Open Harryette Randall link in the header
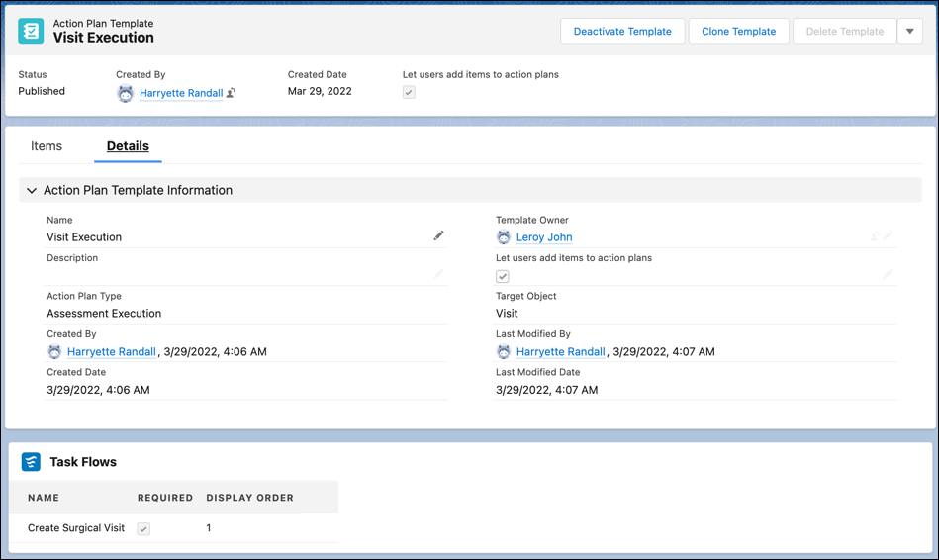This screenshot has width=939, height=560. click(x=181, y=93)
